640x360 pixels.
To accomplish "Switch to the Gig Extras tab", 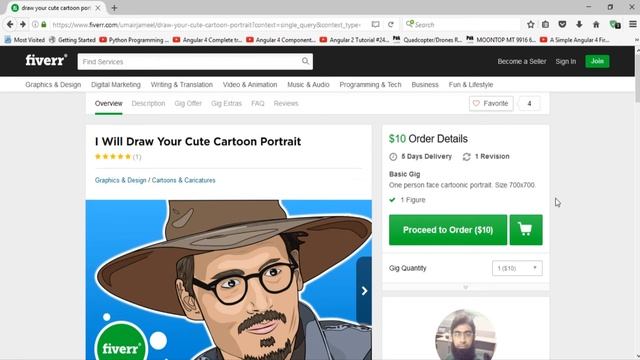I will pos(227,104).
